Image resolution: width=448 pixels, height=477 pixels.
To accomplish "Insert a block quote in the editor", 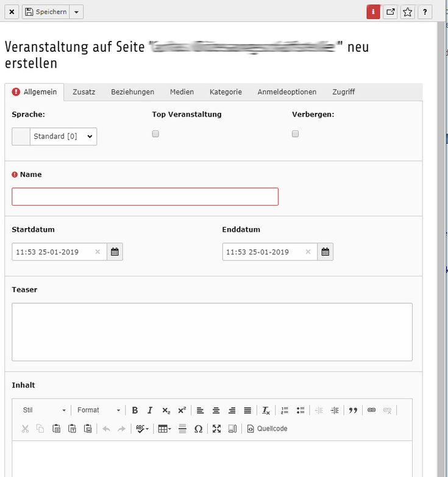I will (353, 411).
